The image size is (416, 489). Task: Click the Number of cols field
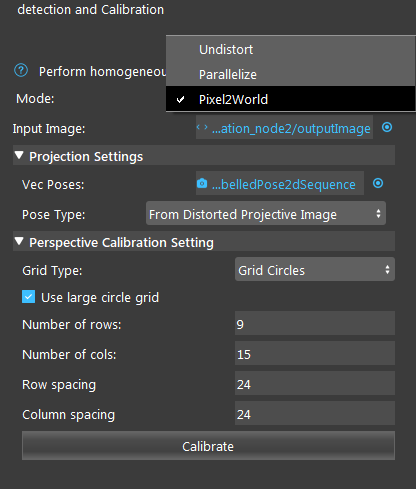[x=315, y=353]
